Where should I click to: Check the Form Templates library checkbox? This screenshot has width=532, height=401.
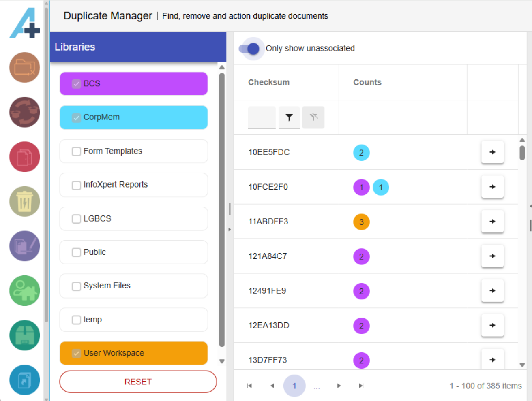pyautogui.click(x=76, y=151)
